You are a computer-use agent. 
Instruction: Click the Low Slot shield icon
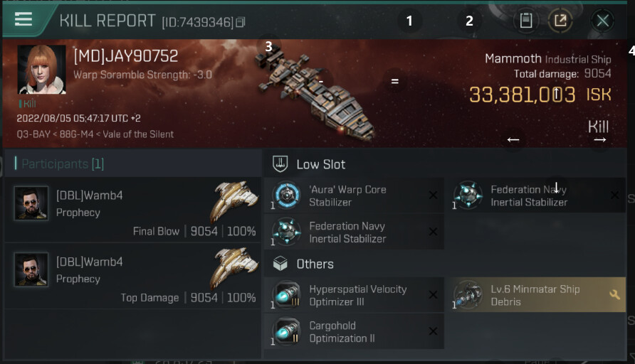pyautogui.click(x=280, y=164)
